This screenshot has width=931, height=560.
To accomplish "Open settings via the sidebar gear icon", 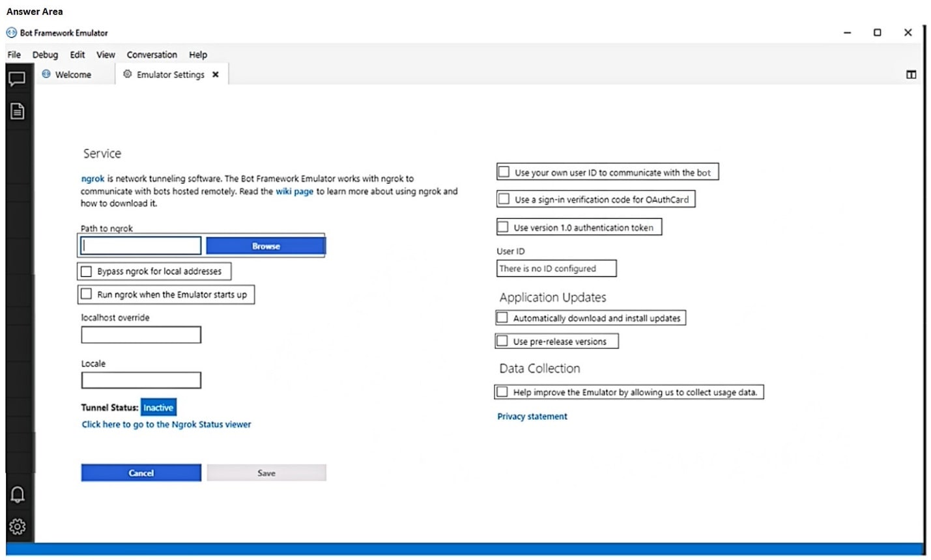I will [18, 526].
